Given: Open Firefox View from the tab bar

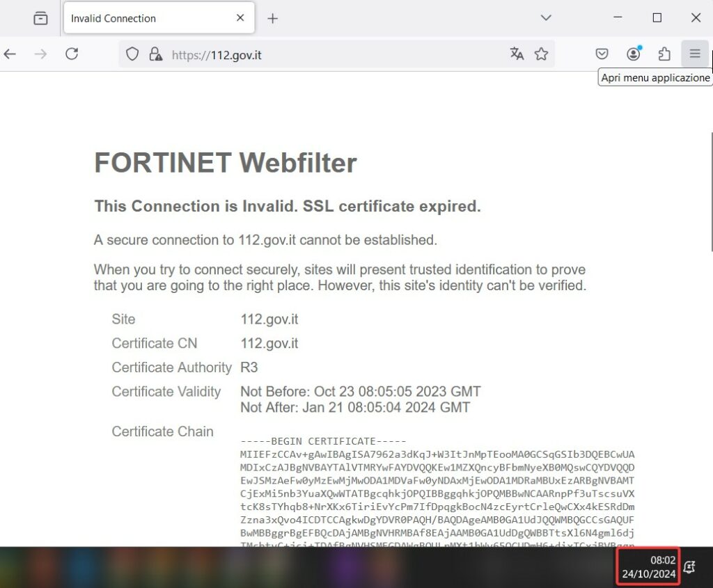Looking at the screenshot, I should (x=41, y=18).
